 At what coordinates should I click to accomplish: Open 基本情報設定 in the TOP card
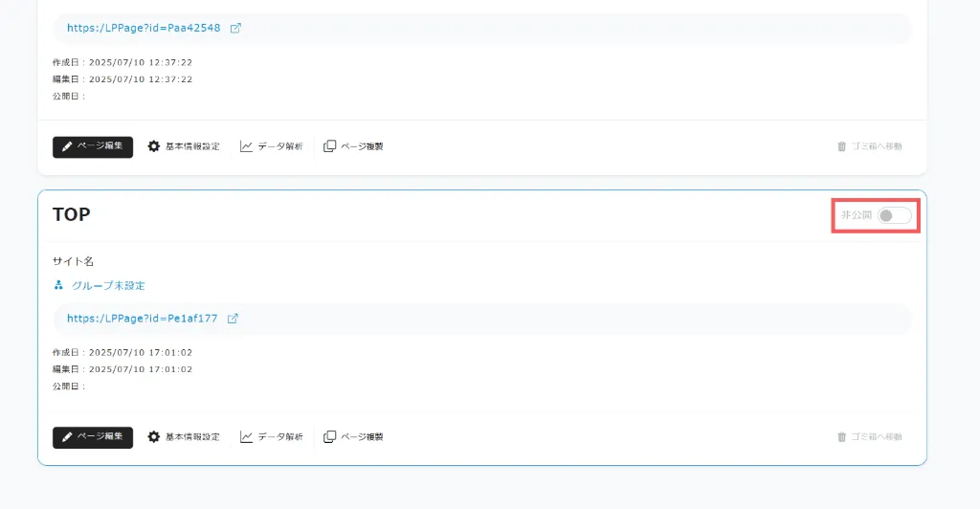coord(192,436)
